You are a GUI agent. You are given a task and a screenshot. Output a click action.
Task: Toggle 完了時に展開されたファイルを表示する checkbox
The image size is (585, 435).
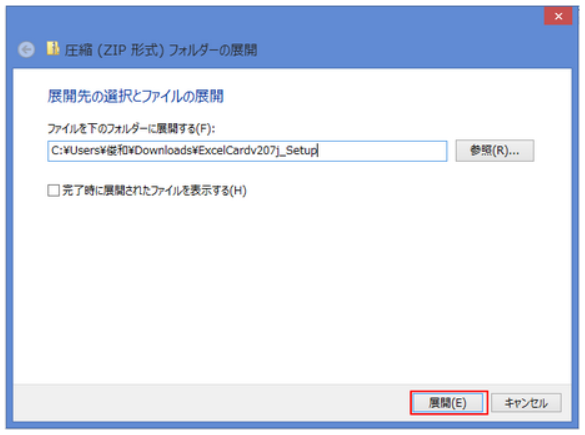click(x=53, y=190)
